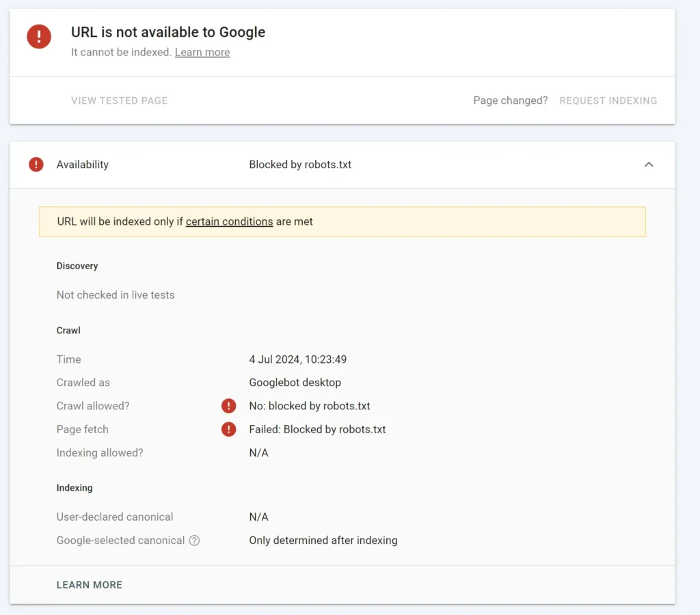Screen dimensions: 700x615
Task: Click the error icon next to Crawl allowed
Action: [228, 406]
